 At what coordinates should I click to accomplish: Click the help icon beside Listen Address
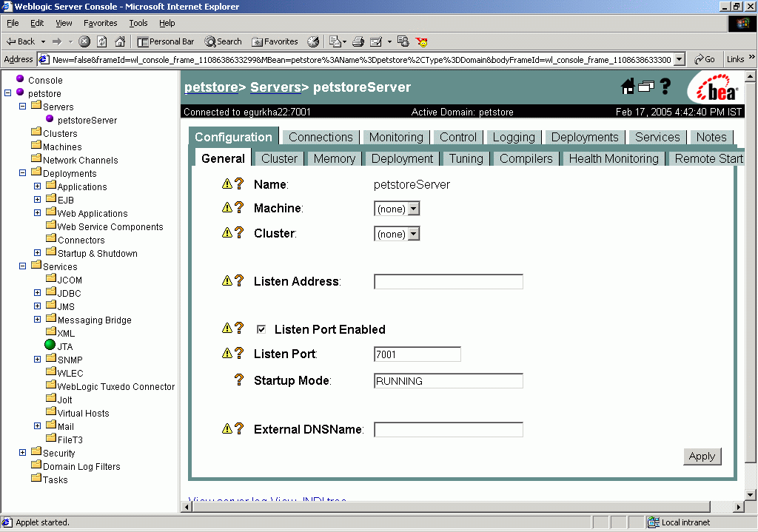click(239, 280)
